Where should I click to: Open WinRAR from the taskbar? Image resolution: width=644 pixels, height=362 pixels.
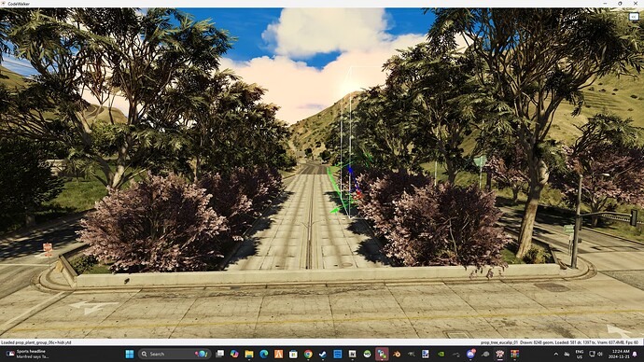514,354
